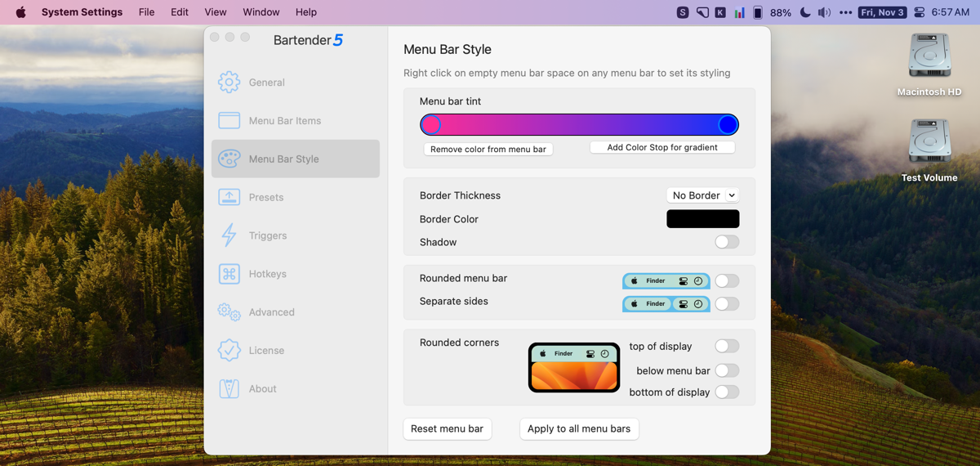
Task: Enable rounded corners below menu bar
Action: tap(726, 370)
